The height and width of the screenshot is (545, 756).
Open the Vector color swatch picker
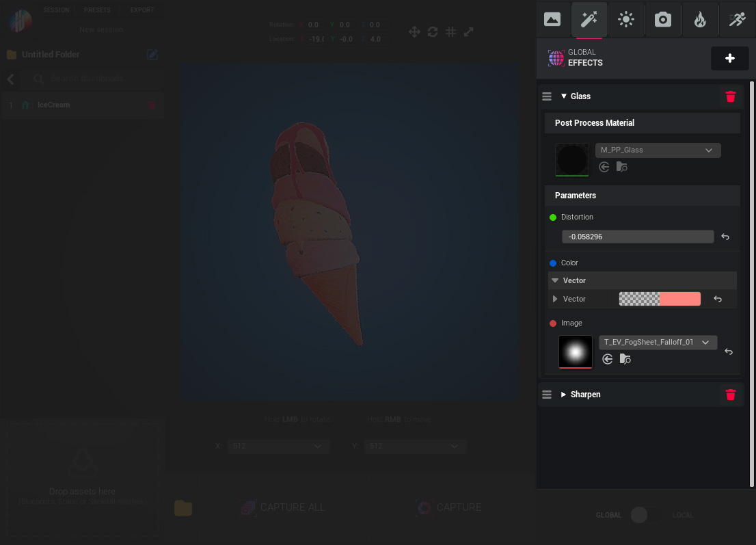(660, 299)
